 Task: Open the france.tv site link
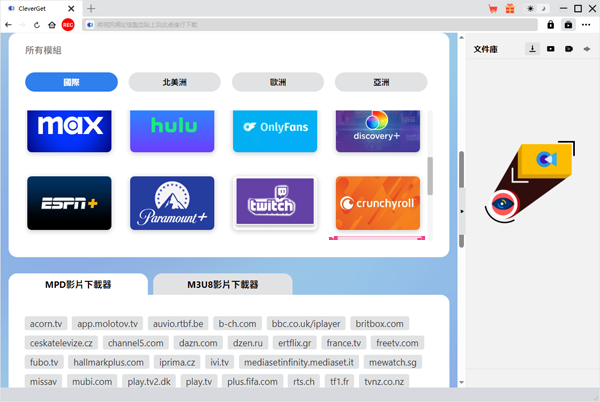[344, 343]
